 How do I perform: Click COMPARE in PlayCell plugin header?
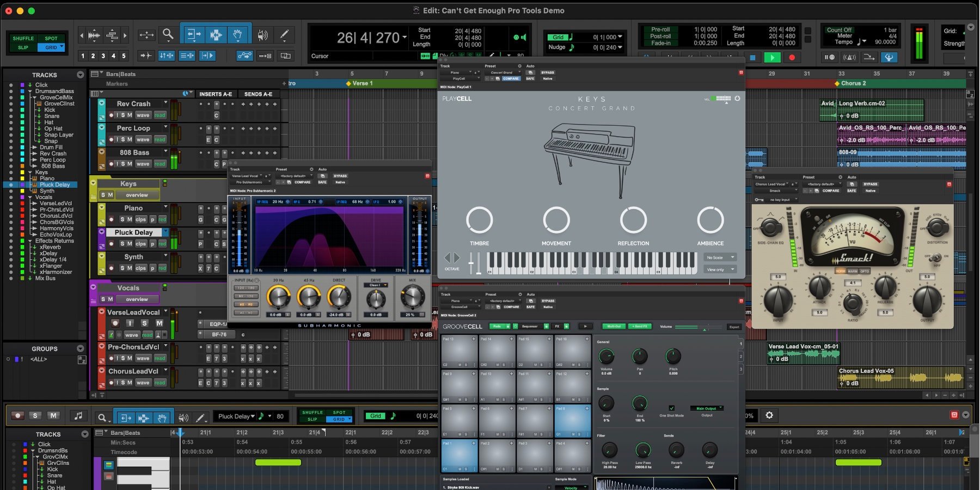511,78
